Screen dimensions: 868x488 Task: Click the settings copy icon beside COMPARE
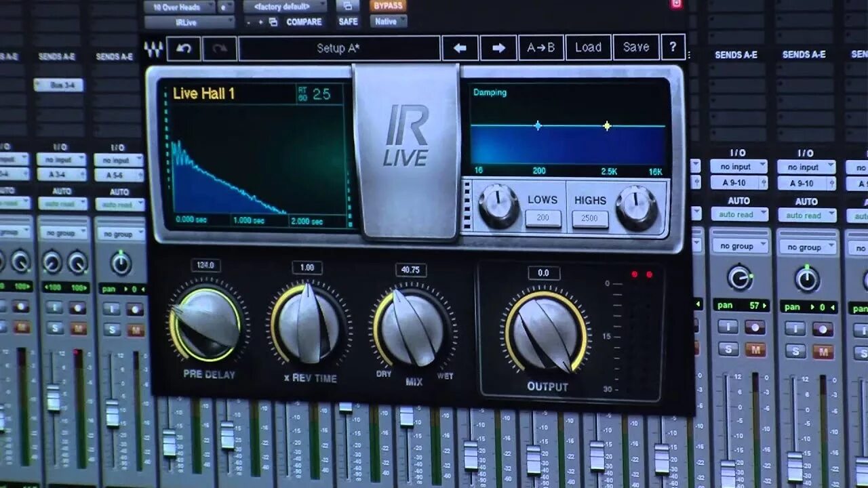pyautogui.click(x=273, y=22)
